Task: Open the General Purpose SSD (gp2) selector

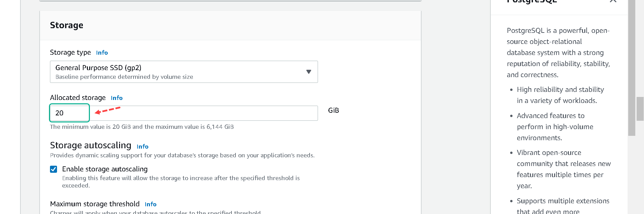Action: tap(184, 72)
